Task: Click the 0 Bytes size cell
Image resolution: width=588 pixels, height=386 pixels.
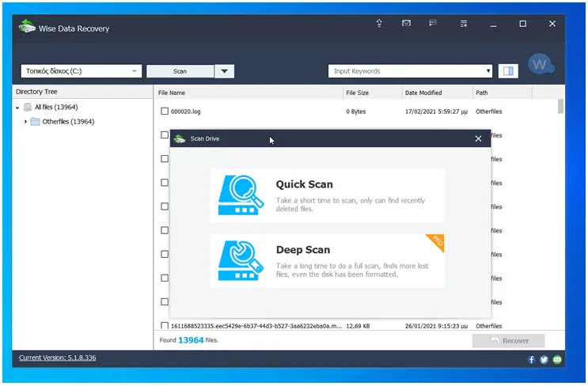Action: (355, 112)
